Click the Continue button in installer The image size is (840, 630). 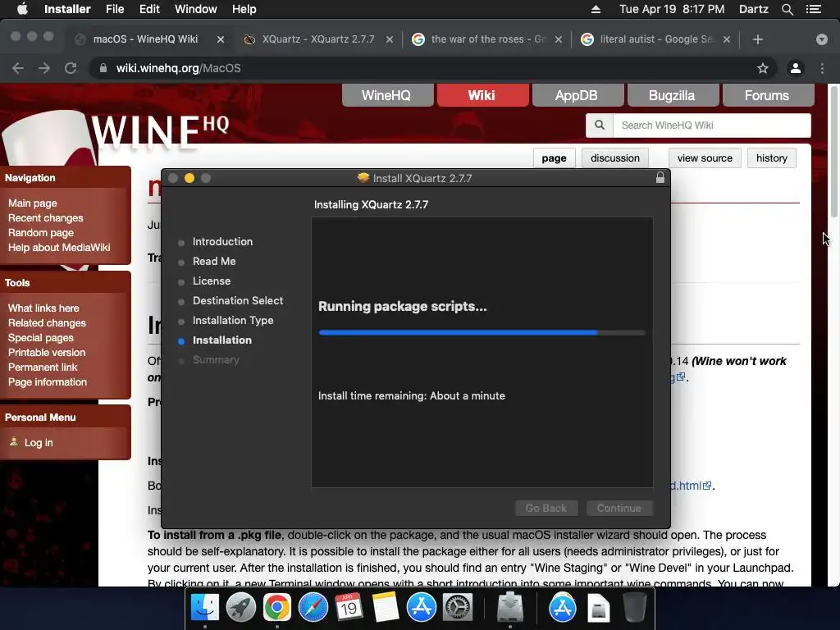(619, 508)
